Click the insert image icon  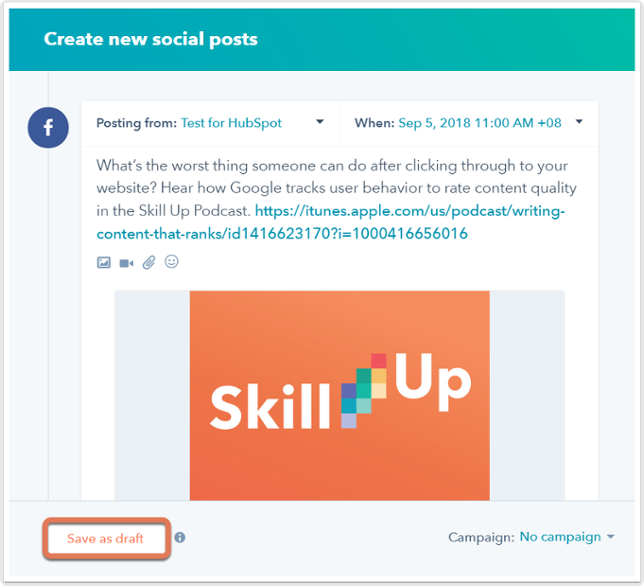(104, 263)
